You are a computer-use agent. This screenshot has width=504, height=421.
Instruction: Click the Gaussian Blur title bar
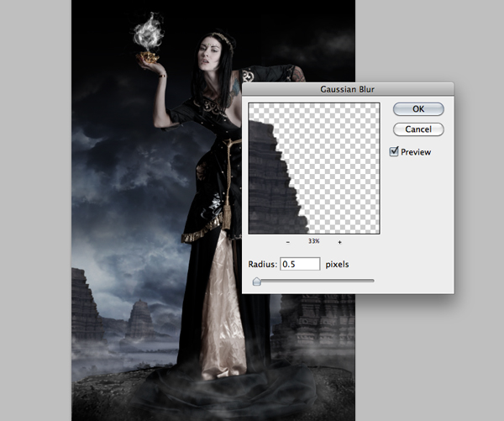tap(348, 89)
